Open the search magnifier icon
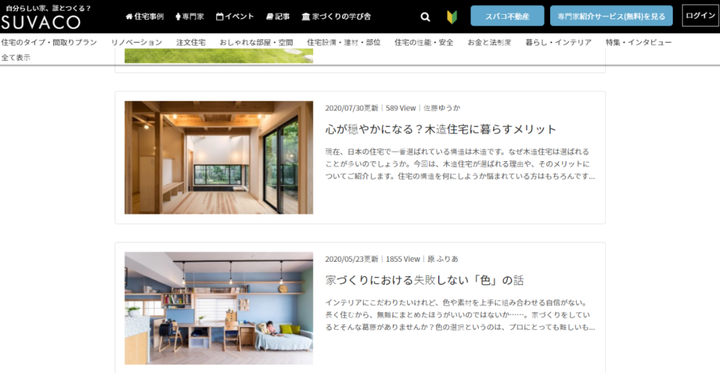The height and width of the screenshot is (373, 720). 425,17
